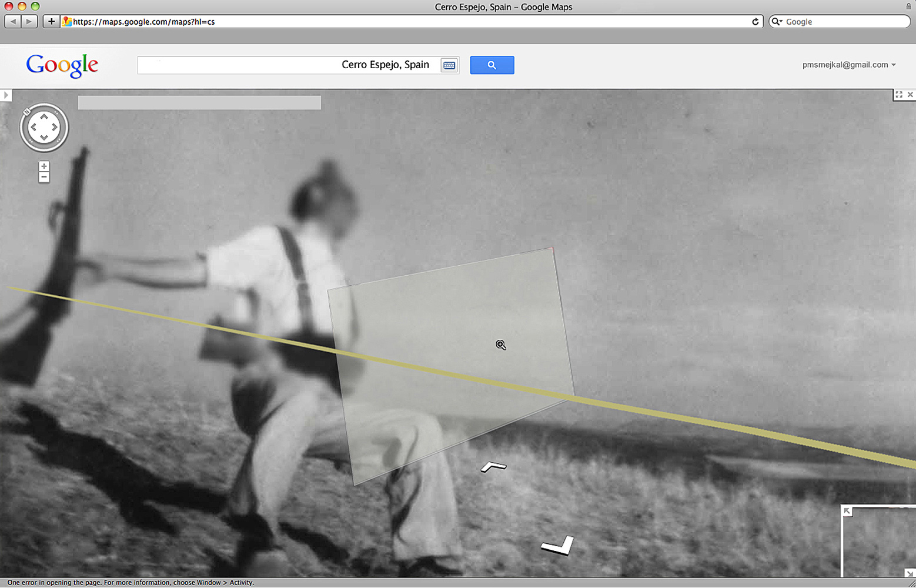Click the page error status bar message
The width and height of the screenshot is (916, 588).
(131, 583)
